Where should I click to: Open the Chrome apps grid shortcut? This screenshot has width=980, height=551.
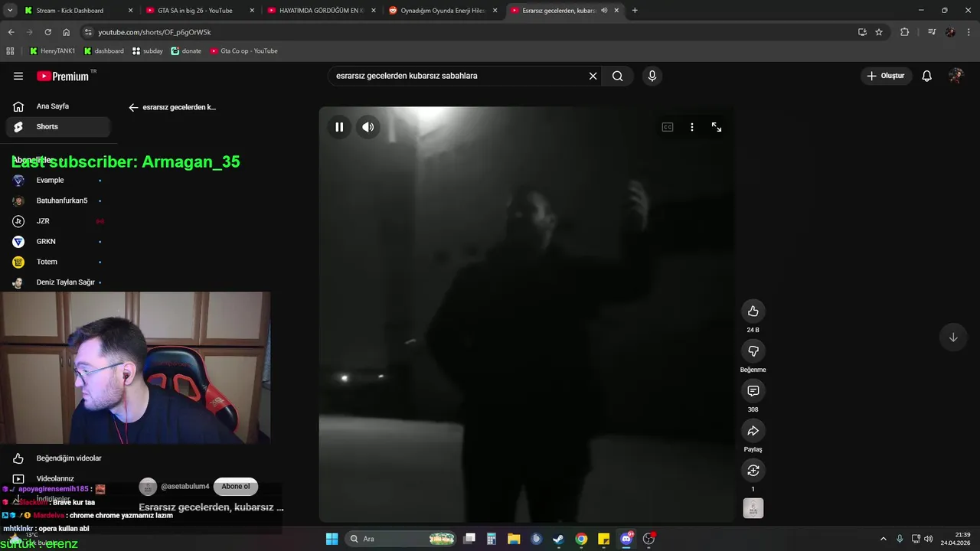pyautogui.click(x=10, y=51)
